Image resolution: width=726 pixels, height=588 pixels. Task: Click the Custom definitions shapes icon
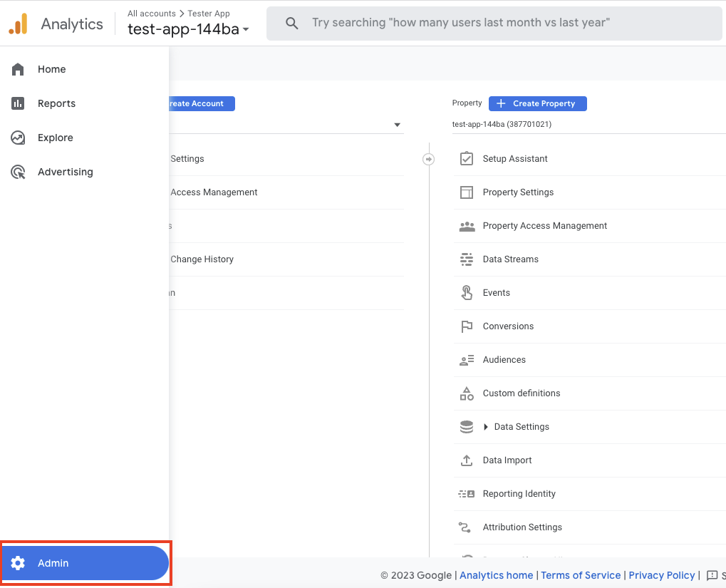[466, 393]
